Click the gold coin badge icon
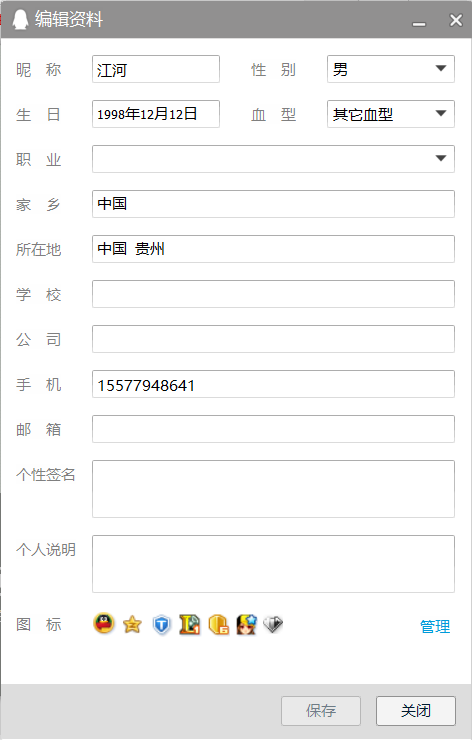Image resolution: width=472 pixels, height=740 pixels. pos(219,624)
